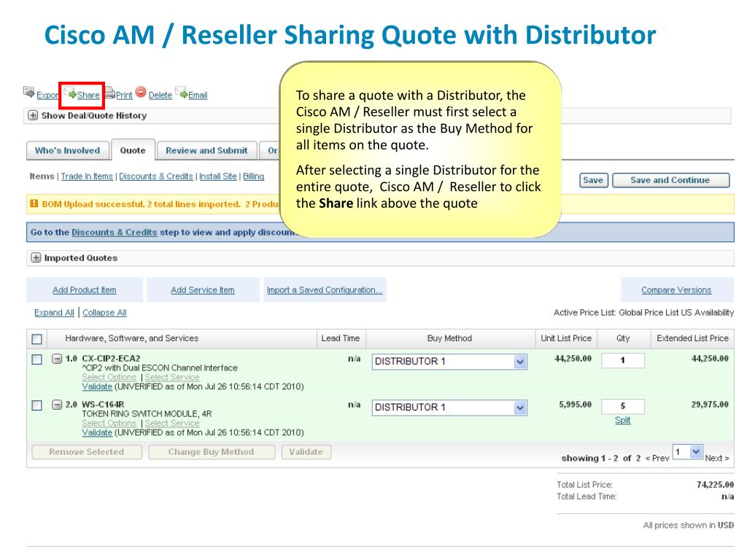The width and height of the screenshot is (747, 560).
Task: Collapse line item 2.0 WS-C164R
Action: (57, 405)
